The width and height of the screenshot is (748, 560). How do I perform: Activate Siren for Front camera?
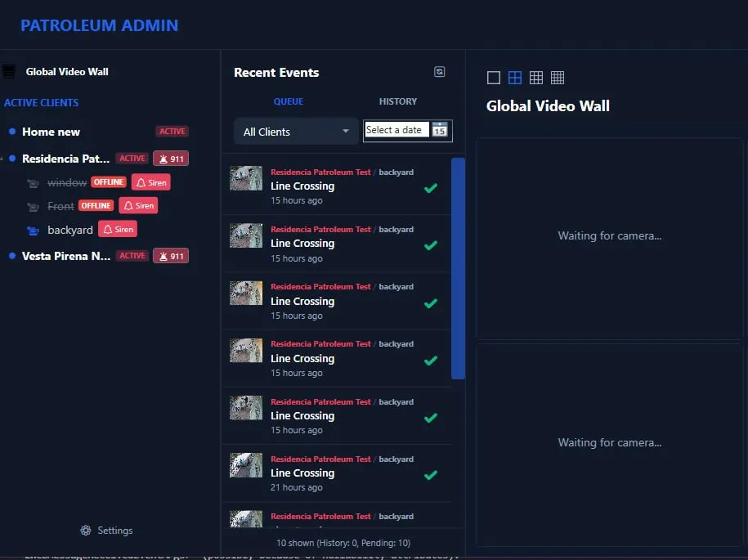[138, 205]
